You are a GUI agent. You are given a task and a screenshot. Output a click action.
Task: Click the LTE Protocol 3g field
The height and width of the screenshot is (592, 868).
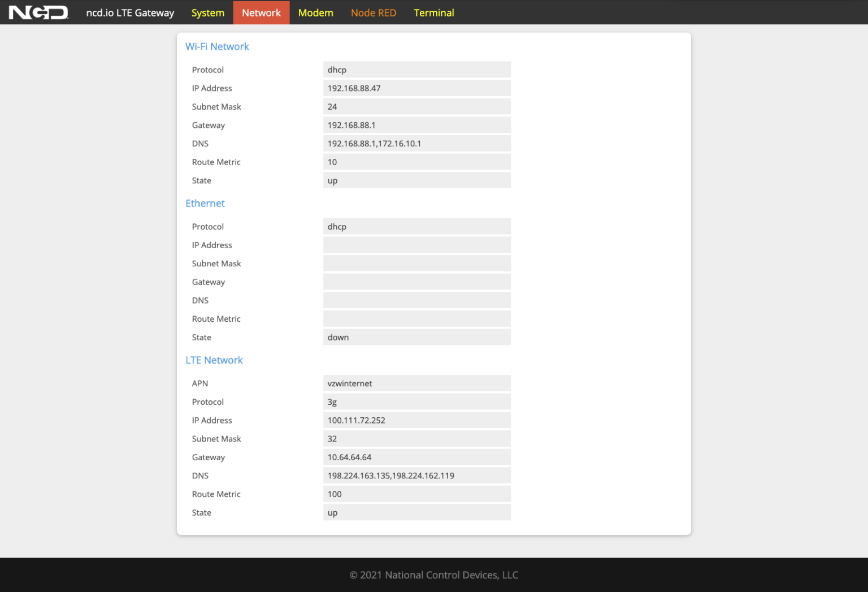click(416, 402)
